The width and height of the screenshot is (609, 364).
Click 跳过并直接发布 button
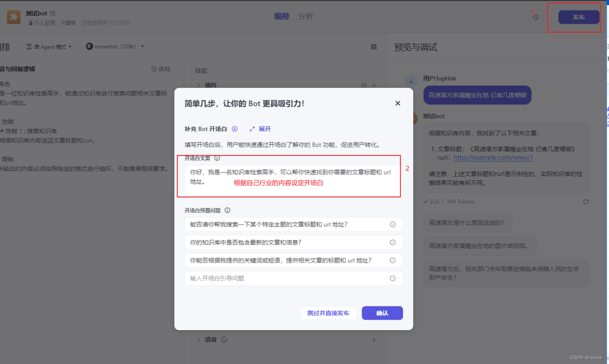(328, 313)
